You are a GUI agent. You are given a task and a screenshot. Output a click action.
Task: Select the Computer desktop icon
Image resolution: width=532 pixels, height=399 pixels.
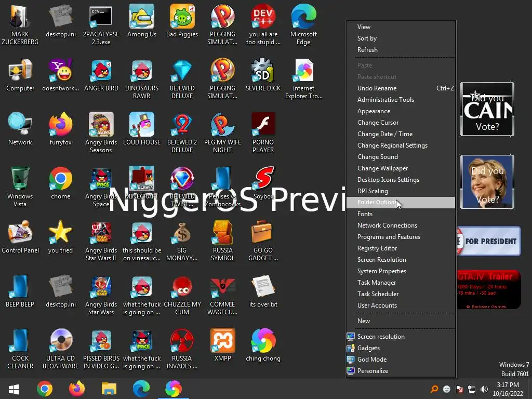(20, 75)
